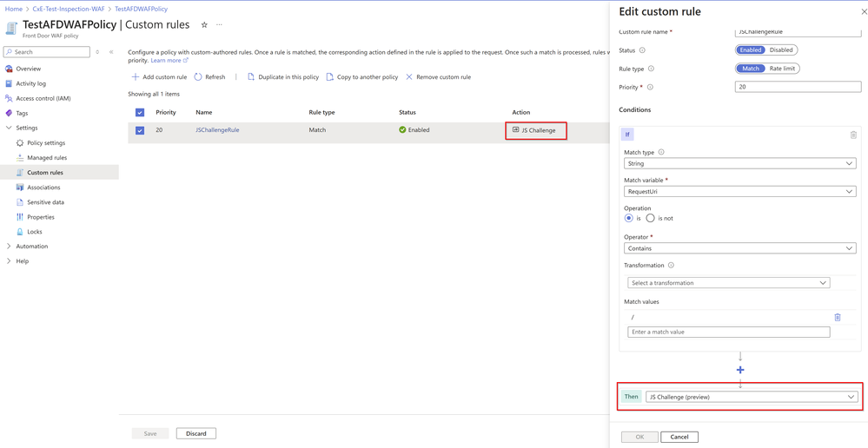Screen dimensions: 868x448
Task: Toggle the select-all header checkbox
Action: 140,112
